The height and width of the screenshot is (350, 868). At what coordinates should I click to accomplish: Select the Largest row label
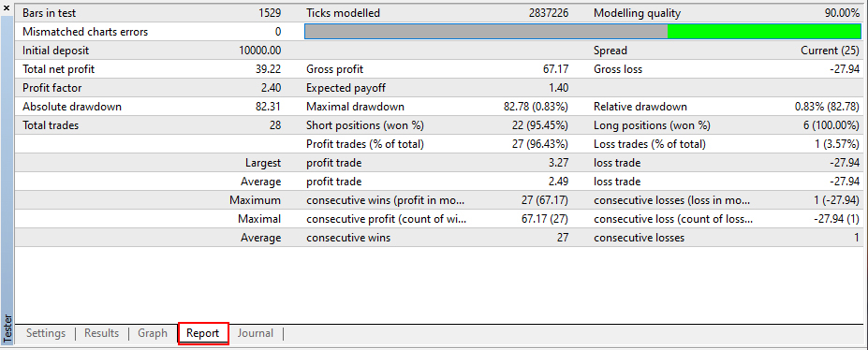(263, 163)
